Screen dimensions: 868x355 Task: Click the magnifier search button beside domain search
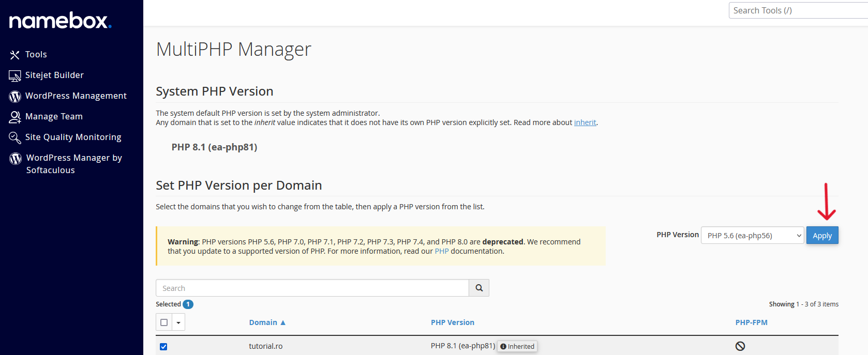[479, 288]
